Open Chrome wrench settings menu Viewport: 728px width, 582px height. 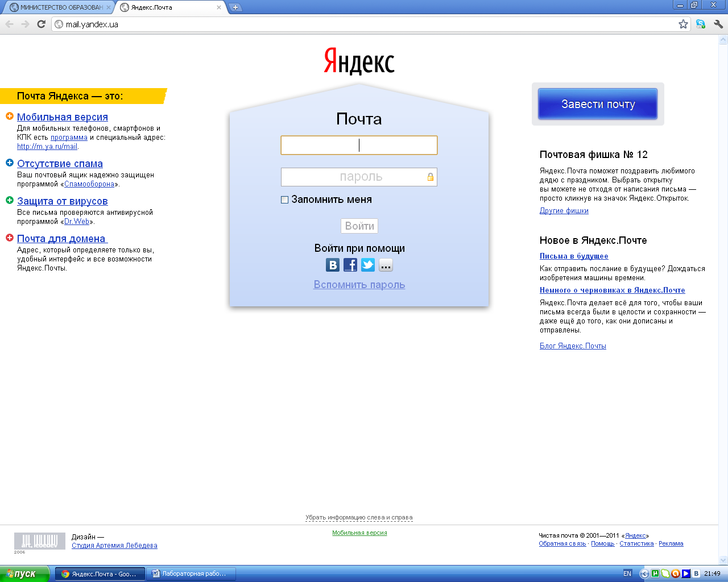tap(718, 24)
